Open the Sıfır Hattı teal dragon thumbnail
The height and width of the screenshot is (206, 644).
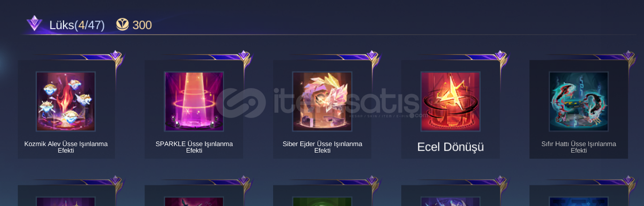click(579, 101)
